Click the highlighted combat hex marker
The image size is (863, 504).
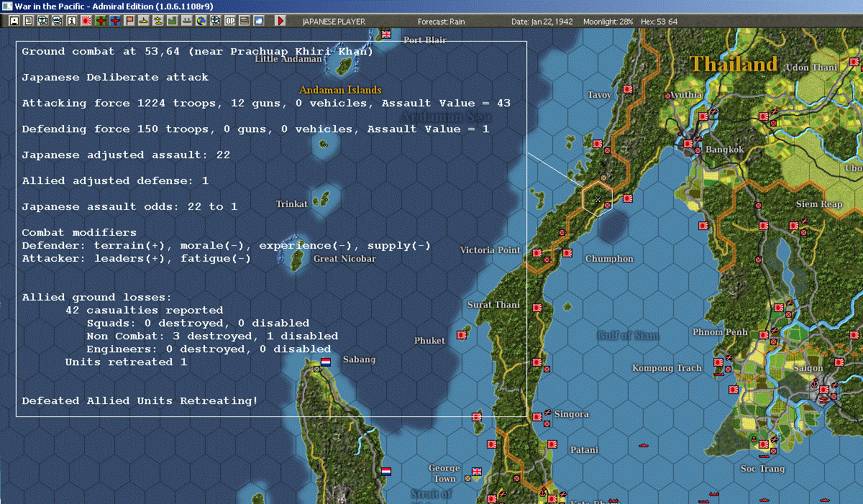598,198
